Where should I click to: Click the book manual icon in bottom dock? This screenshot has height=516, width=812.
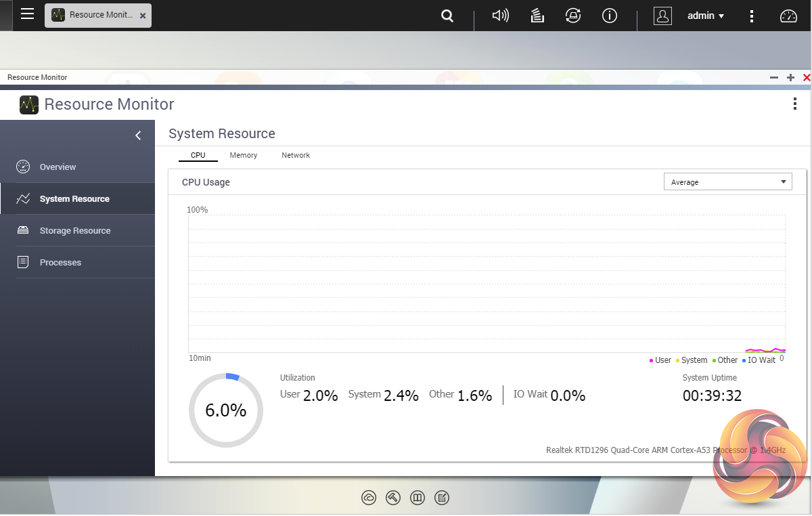click(418, 498)
